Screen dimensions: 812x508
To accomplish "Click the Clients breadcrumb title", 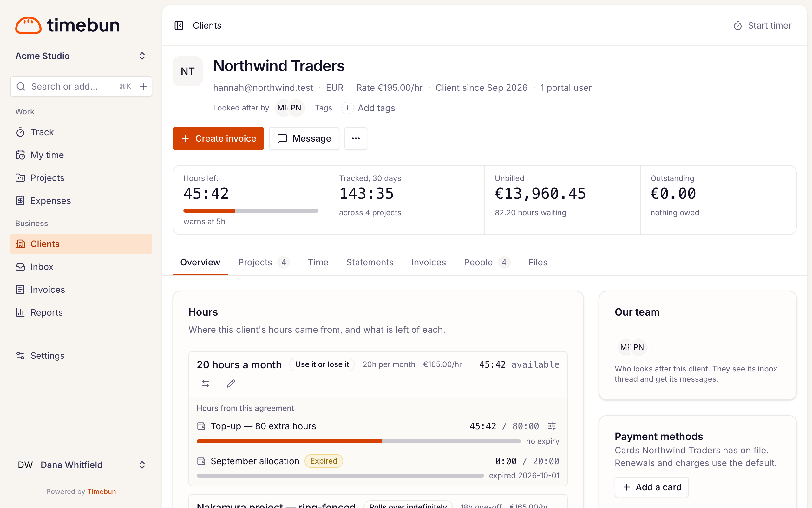I will [207, 25].
